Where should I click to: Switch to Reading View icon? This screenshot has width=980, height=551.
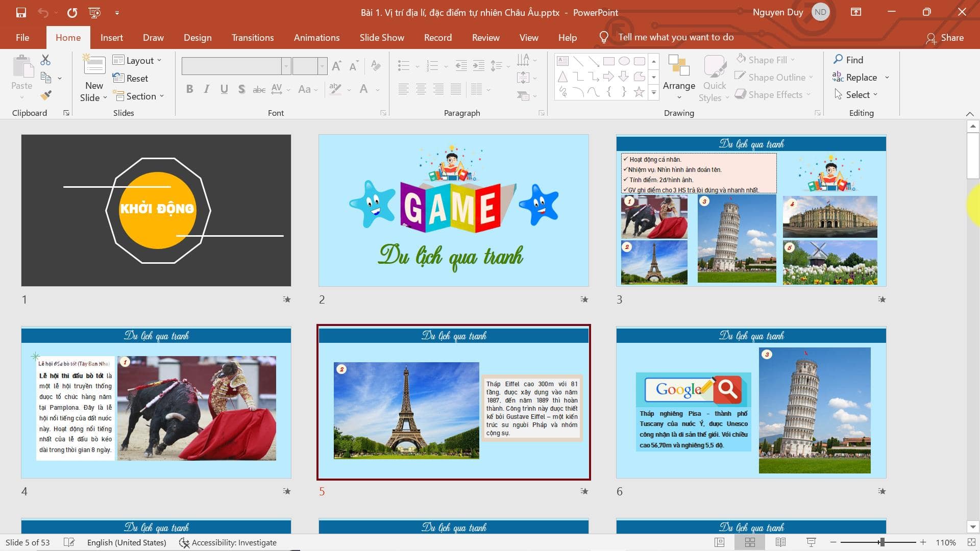tap(780, 542)
